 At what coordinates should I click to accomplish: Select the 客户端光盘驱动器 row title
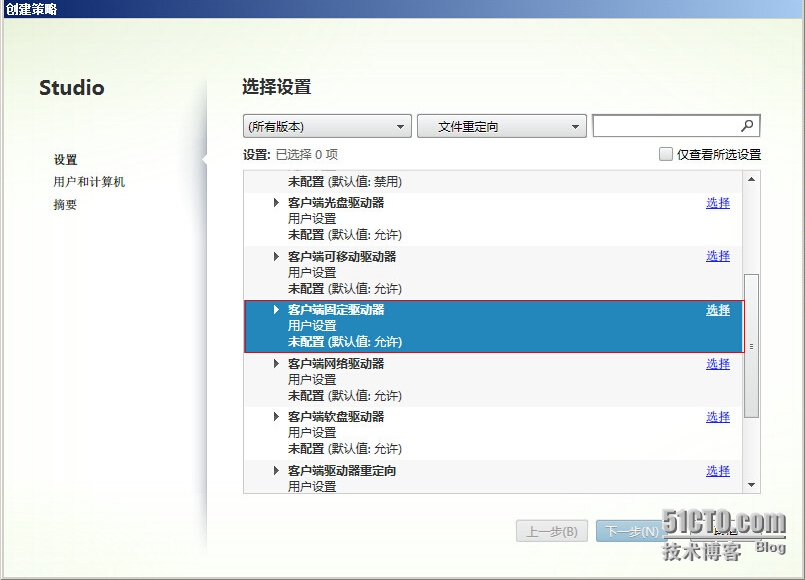[336, 203]
